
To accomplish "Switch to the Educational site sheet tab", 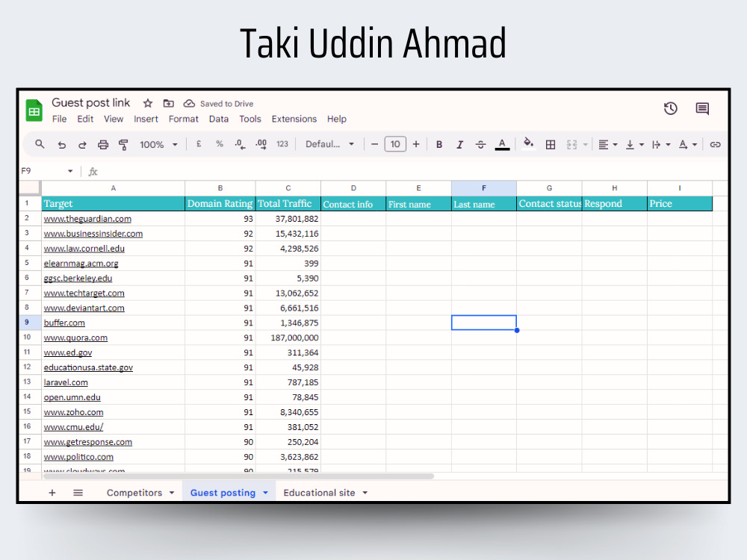I will (319, 493).
